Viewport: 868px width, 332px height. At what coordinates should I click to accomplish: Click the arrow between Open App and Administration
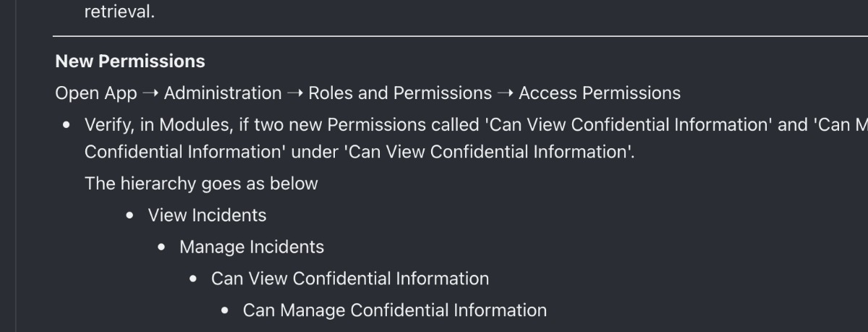(x=150, y=93)
